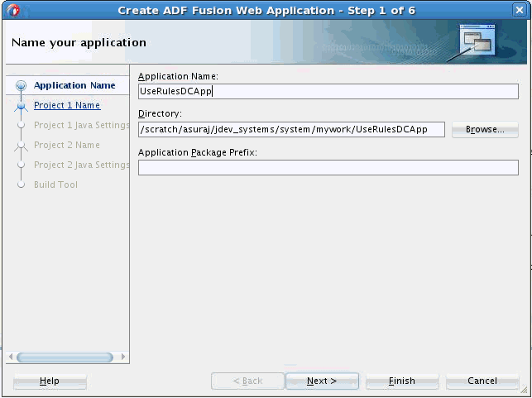Click the Project 2 Name step node icon

21,146
